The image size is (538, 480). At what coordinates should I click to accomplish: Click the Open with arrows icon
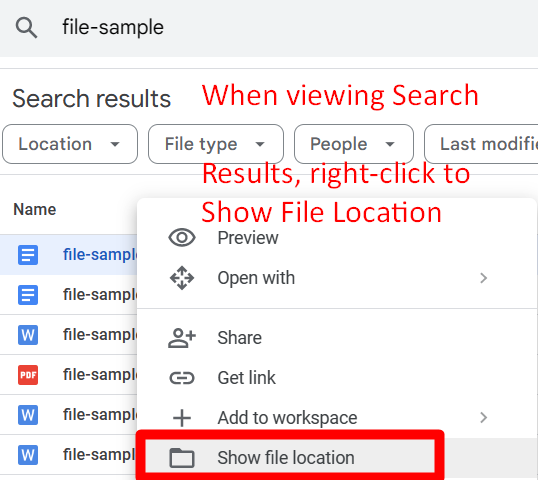[x=182, y=278]
